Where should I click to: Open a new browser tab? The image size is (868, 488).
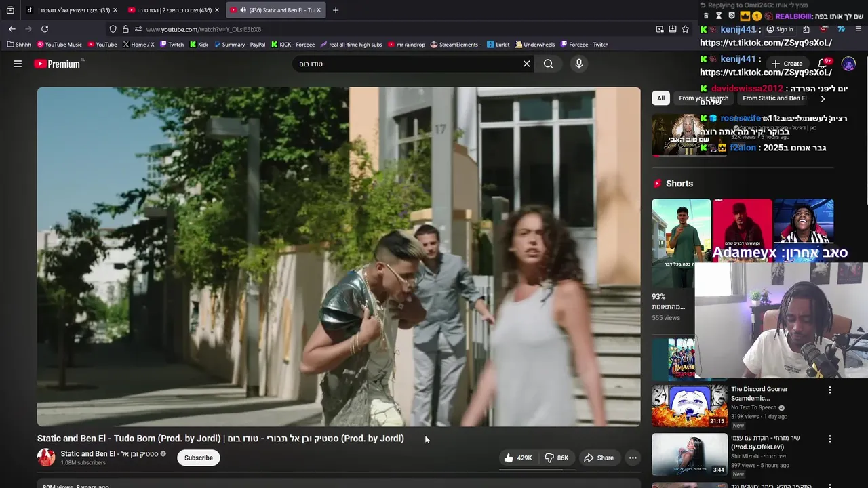pyautogui.click(x=336, y=10)
